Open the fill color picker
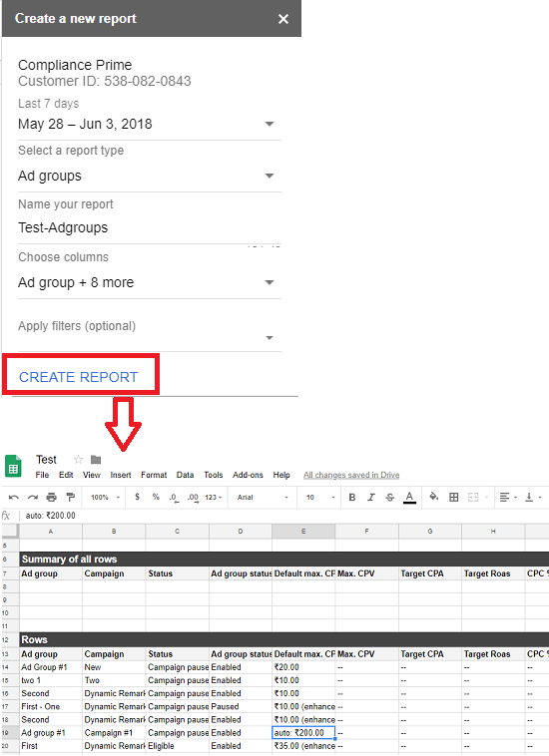 (433, 497)
